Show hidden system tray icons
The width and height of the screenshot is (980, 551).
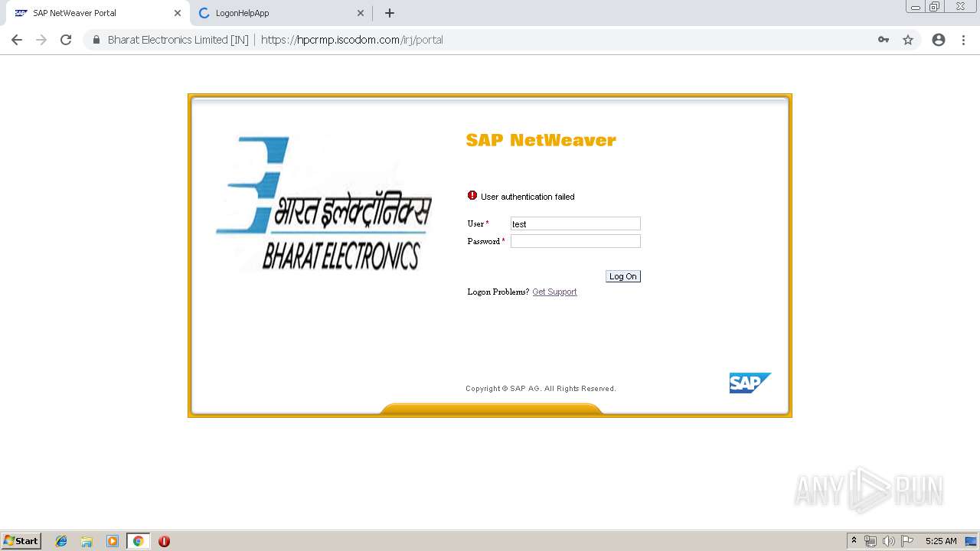tap(854, 541)
